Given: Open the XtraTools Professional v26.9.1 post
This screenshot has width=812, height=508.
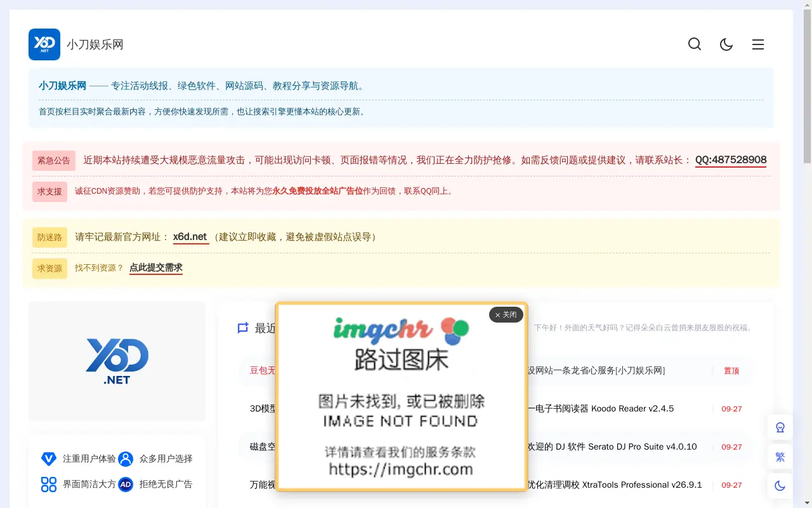Looking at the screenshot, I should pos(615,485).
